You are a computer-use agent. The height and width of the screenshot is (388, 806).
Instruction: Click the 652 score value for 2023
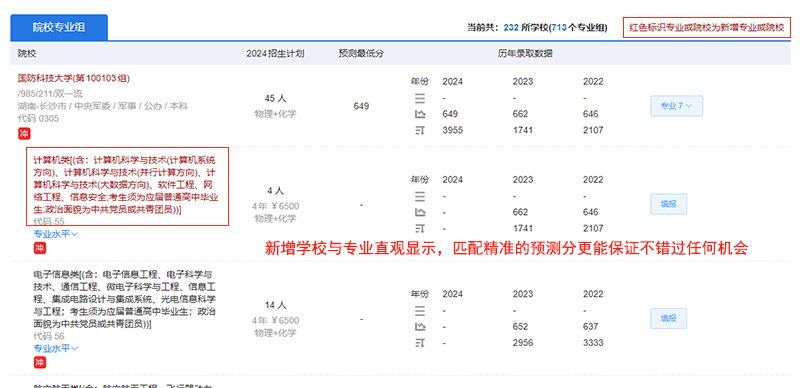click(520, 327)
